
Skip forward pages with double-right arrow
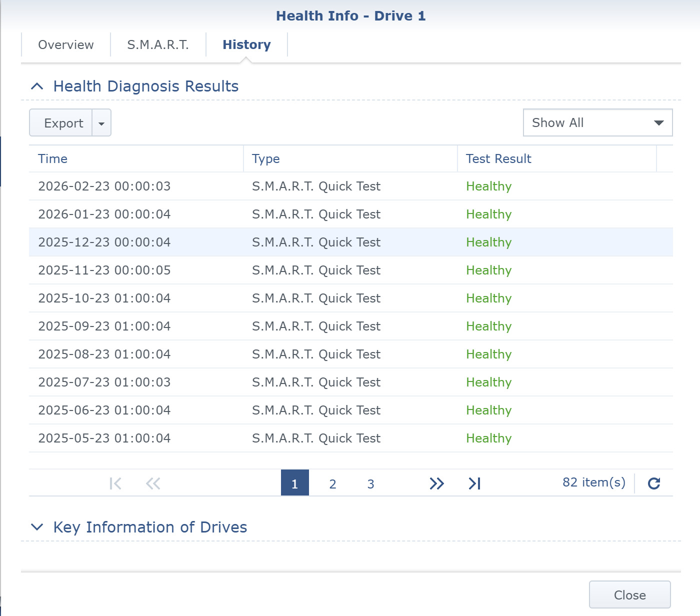436,483
